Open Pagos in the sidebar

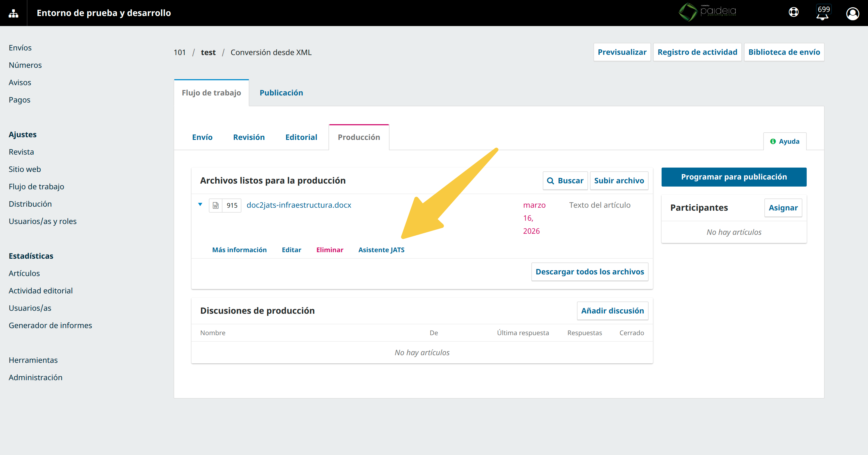(x=20, y=100)
